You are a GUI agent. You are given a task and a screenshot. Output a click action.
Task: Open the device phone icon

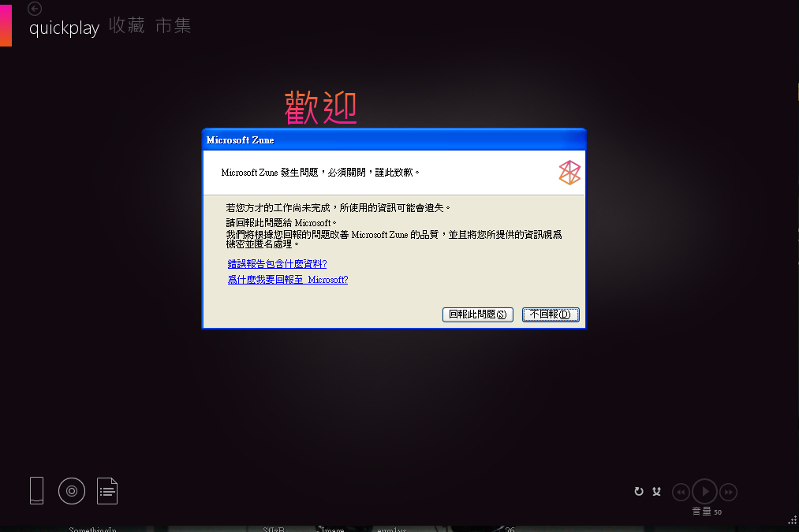pyautogui.click(x=37, y=491)
